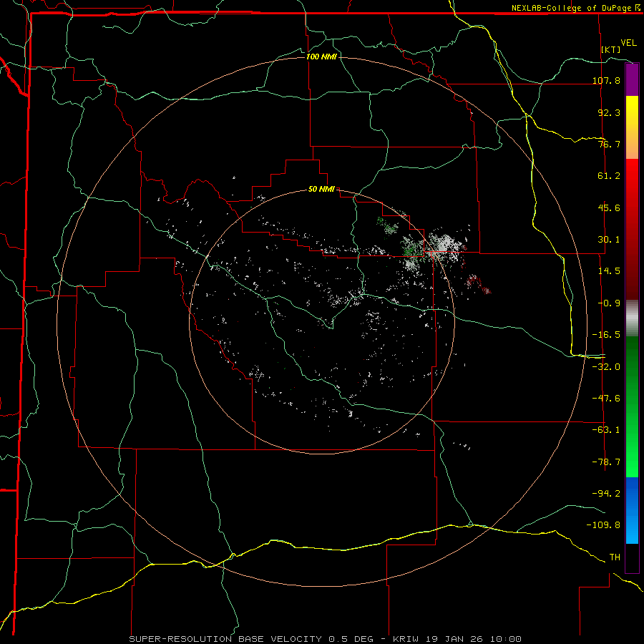Image resolution: width=644 pixels, height=644 pixels.
Task: Click the 14.5 velocity scale value
Action: (x=609, y=271)
